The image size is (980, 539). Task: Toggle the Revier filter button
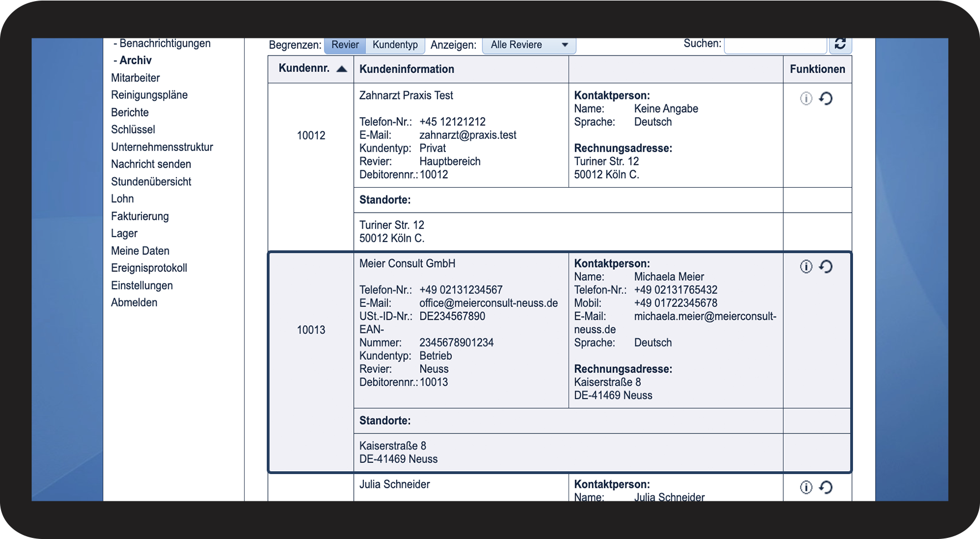(x=345, y=45)
